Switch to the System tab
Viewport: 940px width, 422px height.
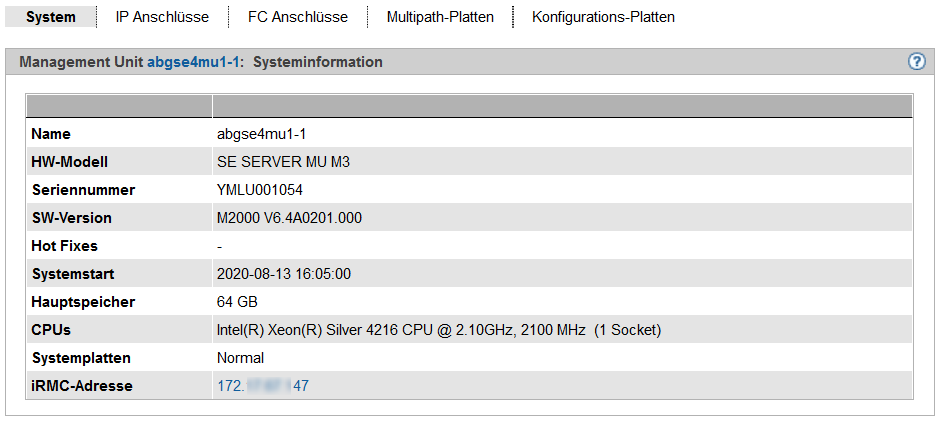click(x=51, y=17)
